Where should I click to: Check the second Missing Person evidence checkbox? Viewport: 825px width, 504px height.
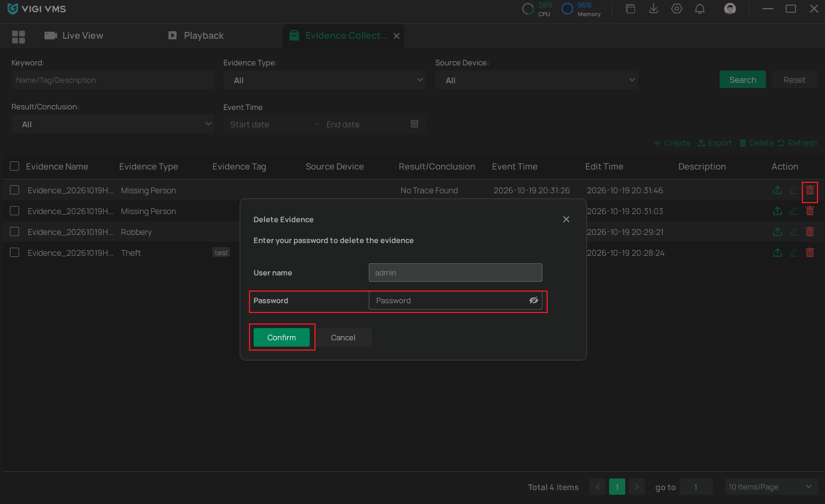pyautogui.click(x=14, y=211)
